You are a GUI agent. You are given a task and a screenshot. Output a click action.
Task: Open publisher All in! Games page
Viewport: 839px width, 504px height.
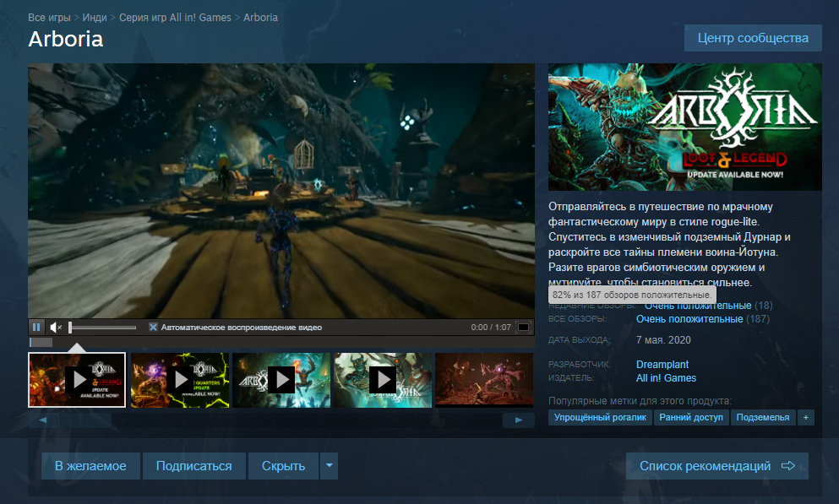point(666,378)
